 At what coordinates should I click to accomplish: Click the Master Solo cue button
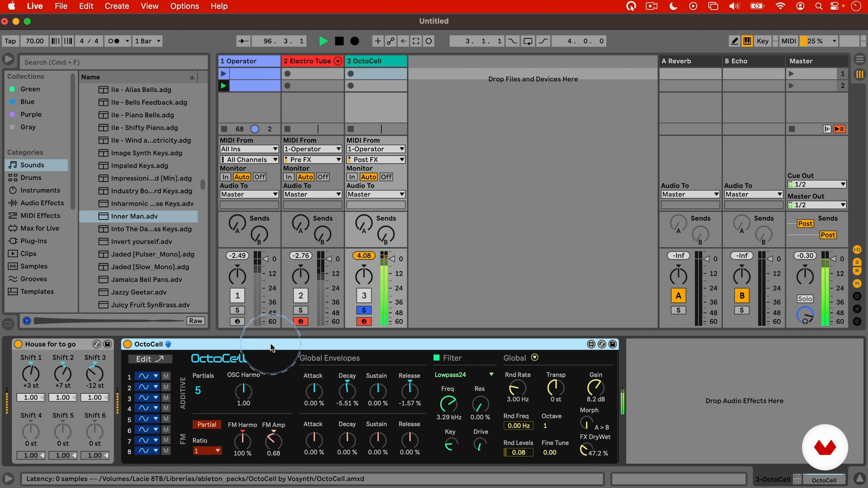[805, 299]
